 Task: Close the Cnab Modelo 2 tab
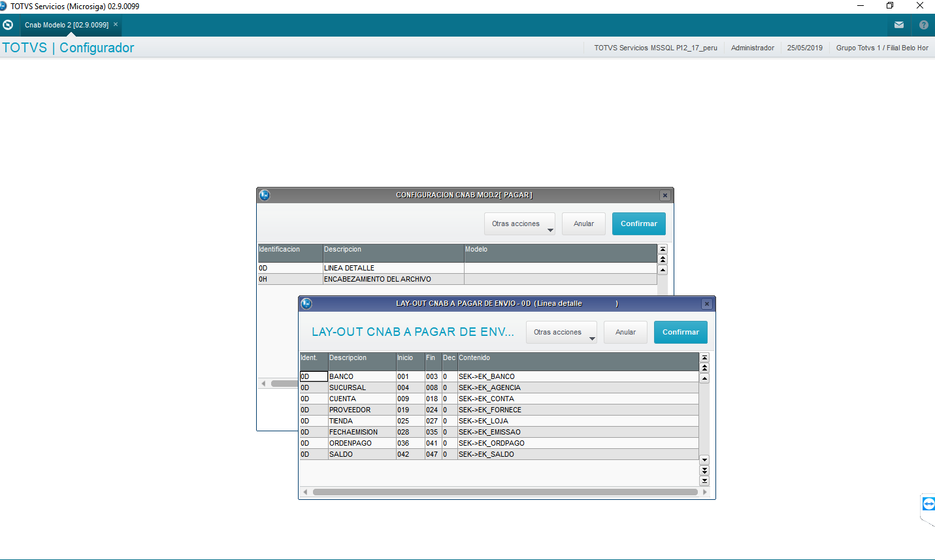point(116,24)
